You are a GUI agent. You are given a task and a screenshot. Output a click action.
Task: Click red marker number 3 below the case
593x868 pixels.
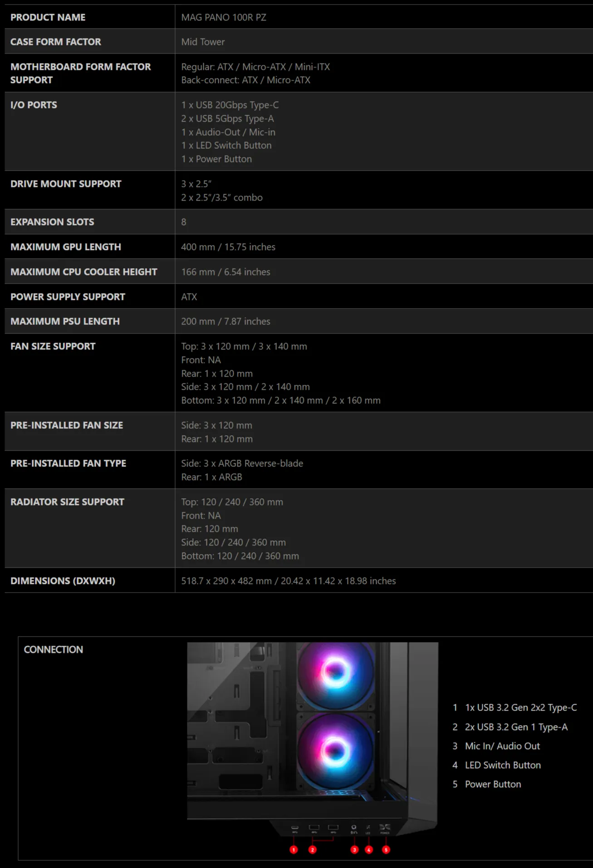[x=354, y=849]
